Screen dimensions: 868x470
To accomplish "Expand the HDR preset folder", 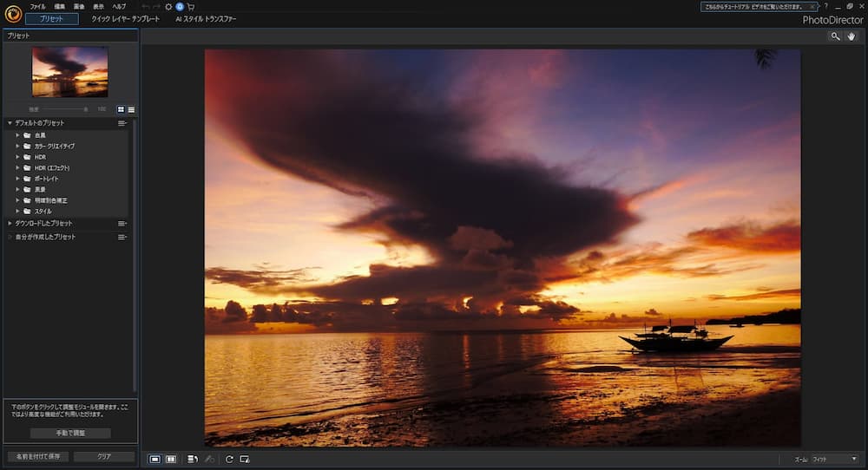I will (x=17, y=157).
